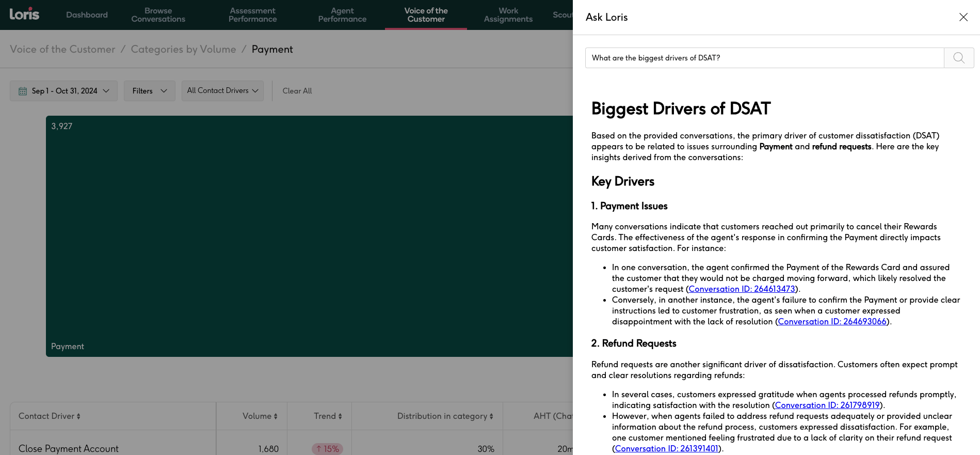Navigate to Categories by Volume breadcrumb
980x455 pixels.
183,49
